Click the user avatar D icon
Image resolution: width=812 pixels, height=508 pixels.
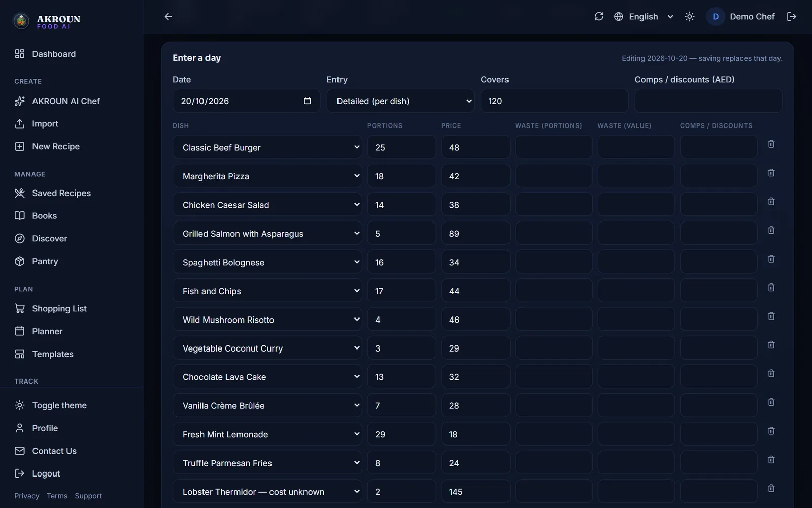(715, 17)
